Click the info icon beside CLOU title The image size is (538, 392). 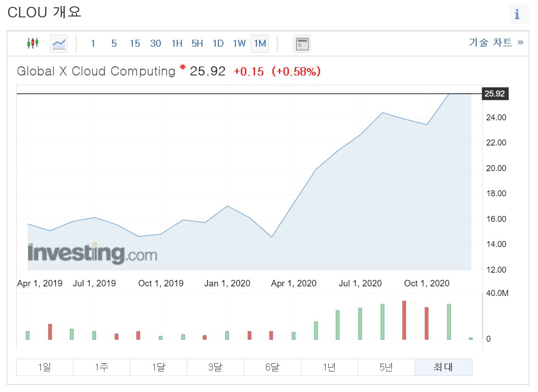click(x=517, y=14)
